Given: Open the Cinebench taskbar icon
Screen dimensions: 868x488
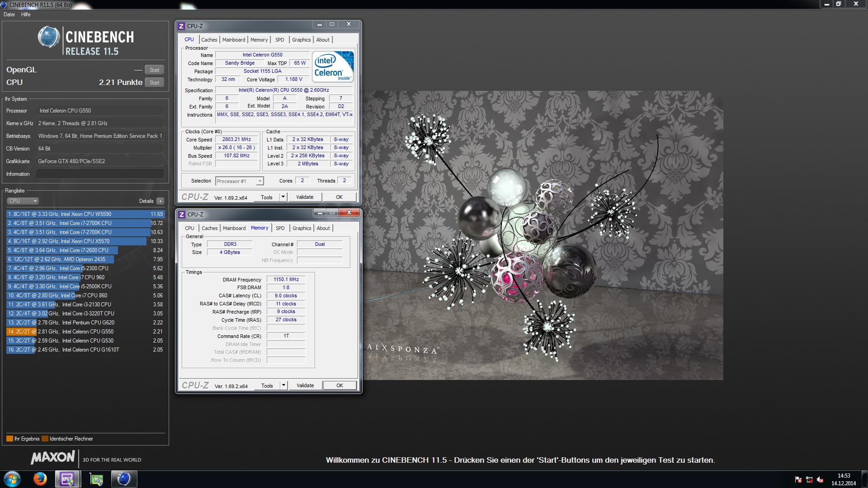Looking at the screenshot, I should [x=124, y=479].
